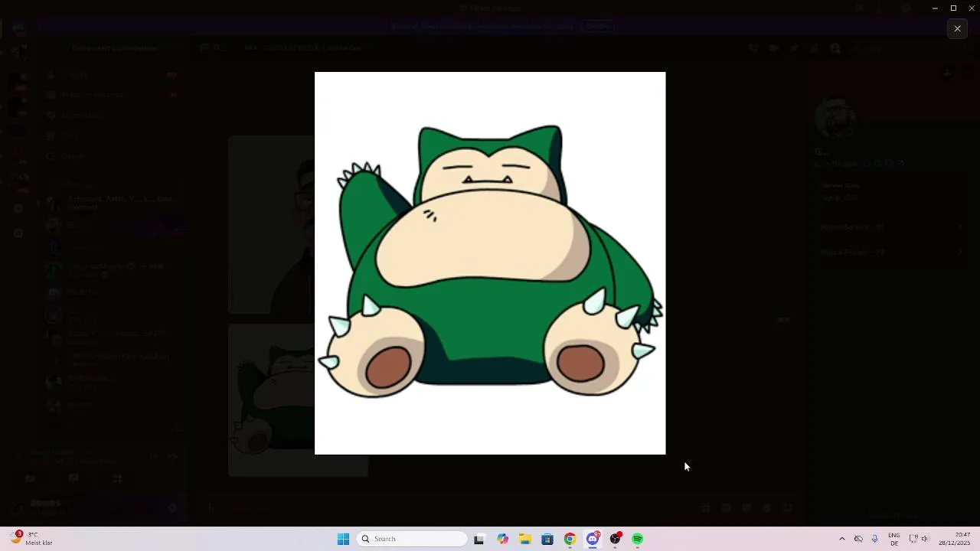Launch Copilot from the taskbar
The width and height of the screenshot is (980, 551).
tap(502, 539)
